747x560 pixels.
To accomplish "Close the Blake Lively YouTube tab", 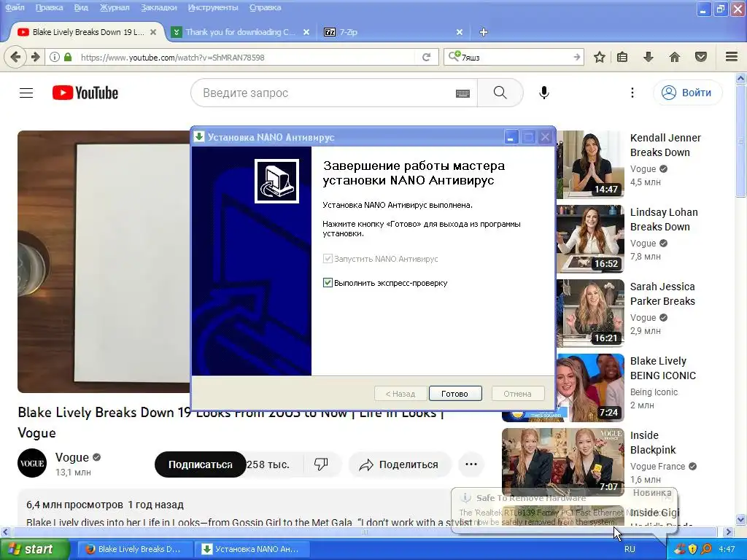I will pos(153,32).
